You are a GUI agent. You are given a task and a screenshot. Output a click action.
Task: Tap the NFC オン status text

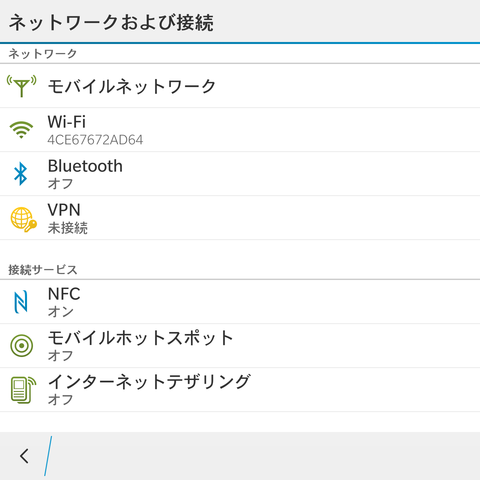61,312
